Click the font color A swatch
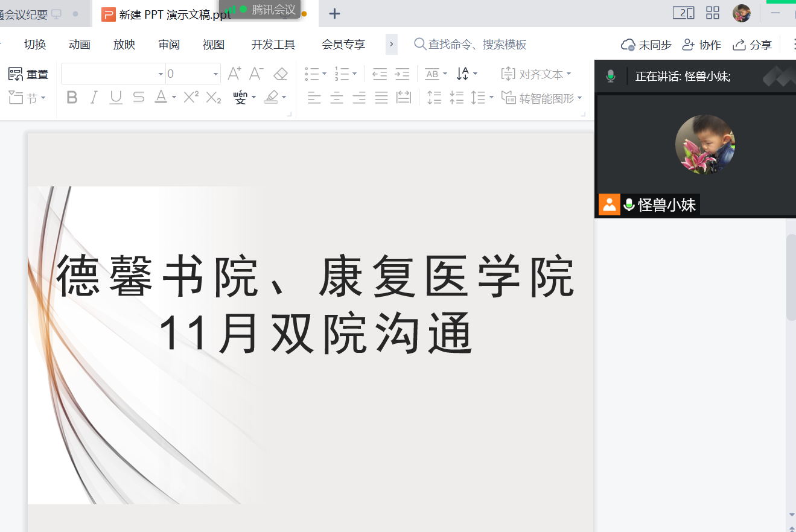 [x=161, y=97]
